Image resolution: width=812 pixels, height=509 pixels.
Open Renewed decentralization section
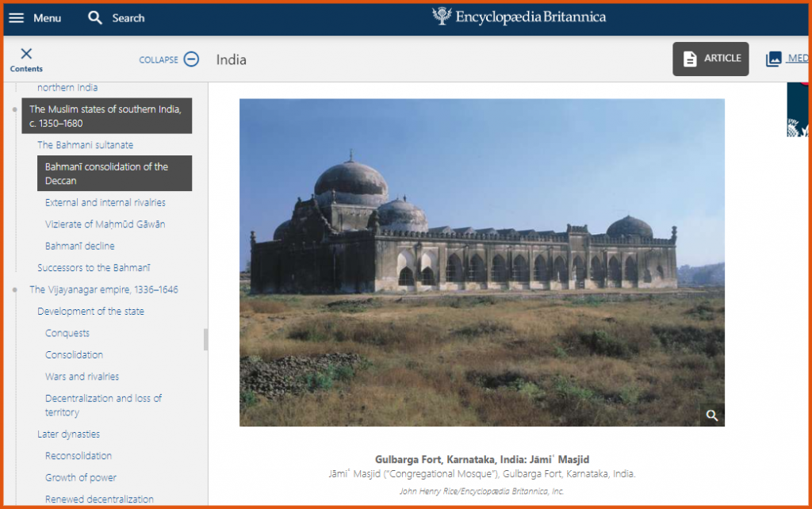pyautogui.click(x=99, y=499)
